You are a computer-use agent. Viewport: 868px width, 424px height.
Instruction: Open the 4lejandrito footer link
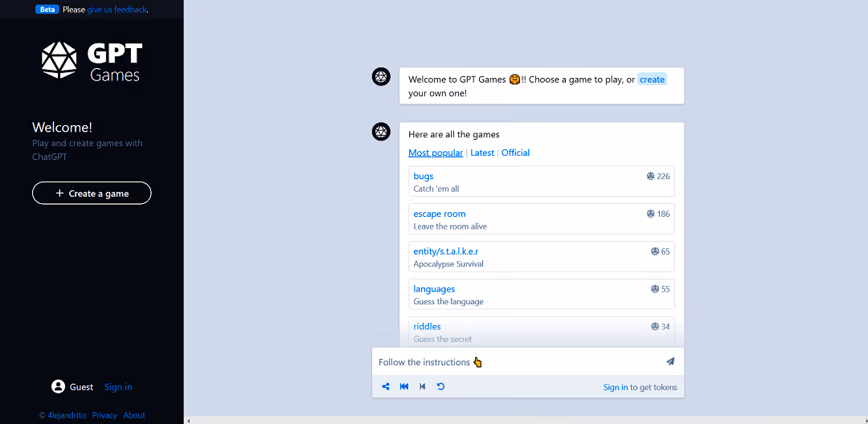(67, 415)
